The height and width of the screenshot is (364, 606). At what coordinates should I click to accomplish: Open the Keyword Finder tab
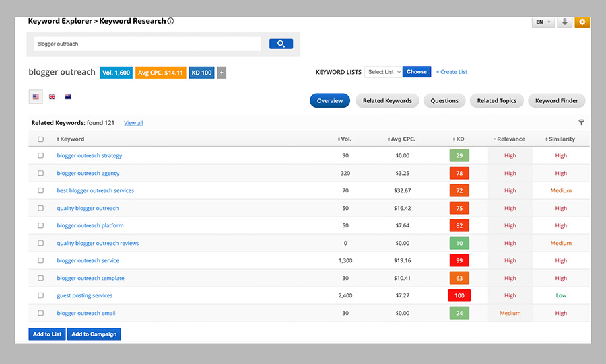pos(556,101)
